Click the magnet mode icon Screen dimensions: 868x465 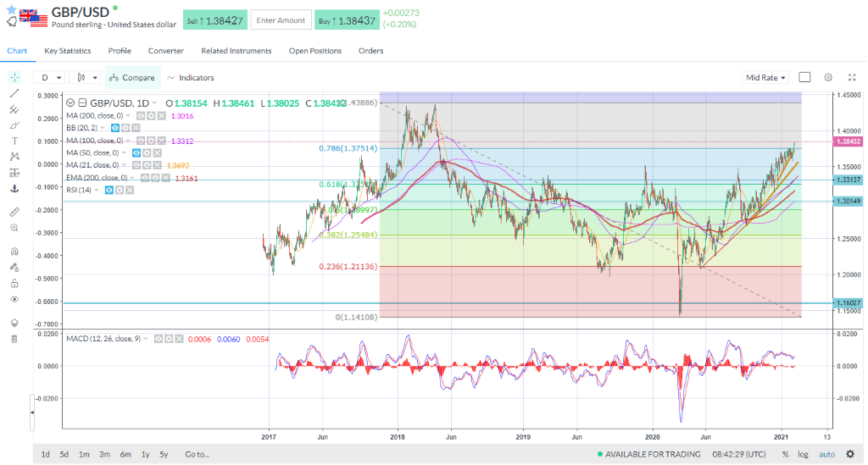[x=14, y=252]
